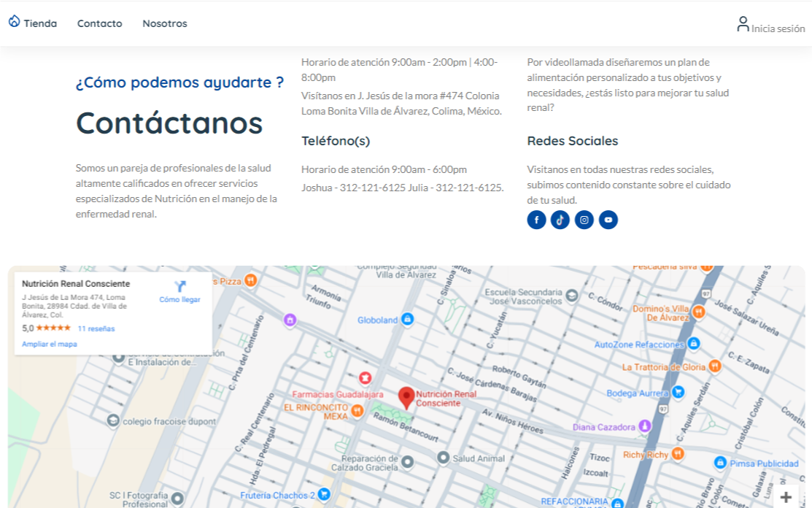Click La Trattoria de Gloria marker
Viewport: 812px width, 508px height.
(x=715, y=366)
